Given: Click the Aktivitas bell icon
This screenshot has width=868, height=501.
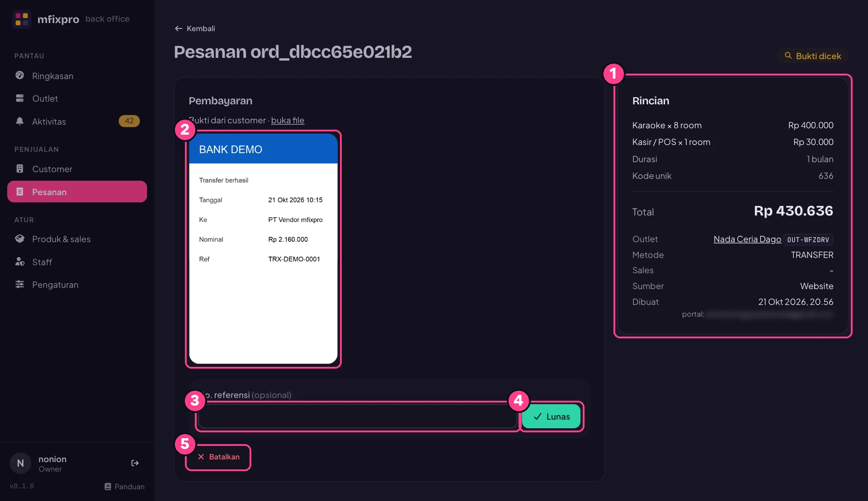Looking at the screenshot, I should tap(20, 121).
